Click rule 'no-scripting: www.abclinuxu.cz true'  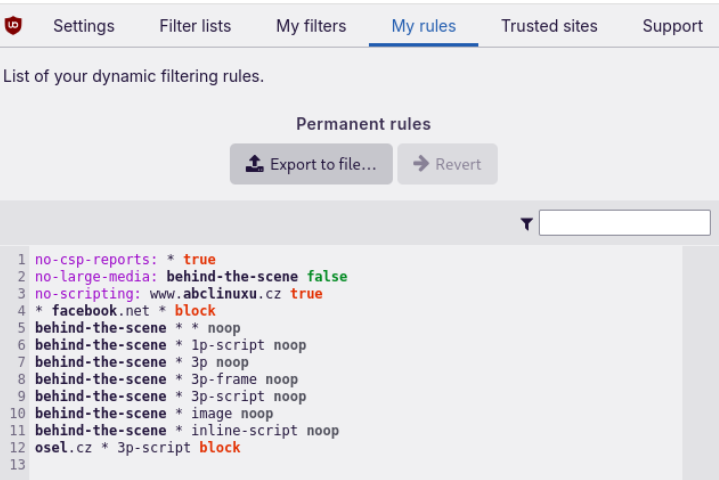pos(179,293)
